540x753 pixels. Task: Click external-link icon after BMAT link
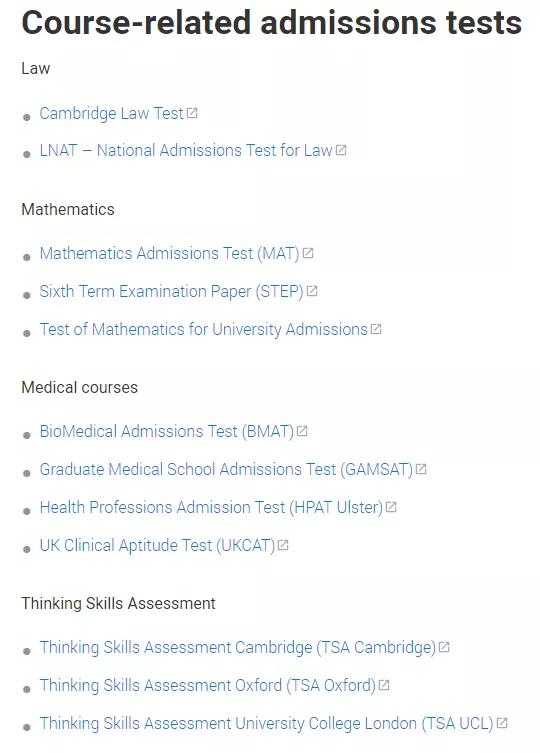pos(302,431)
